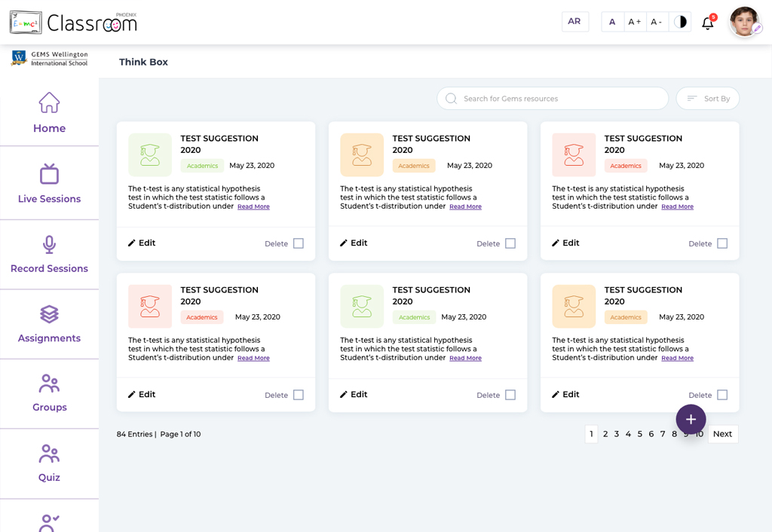This screenshot has width=772, height=532.
Task: Jump to page 7 in pagination
Action: point(663,434)
